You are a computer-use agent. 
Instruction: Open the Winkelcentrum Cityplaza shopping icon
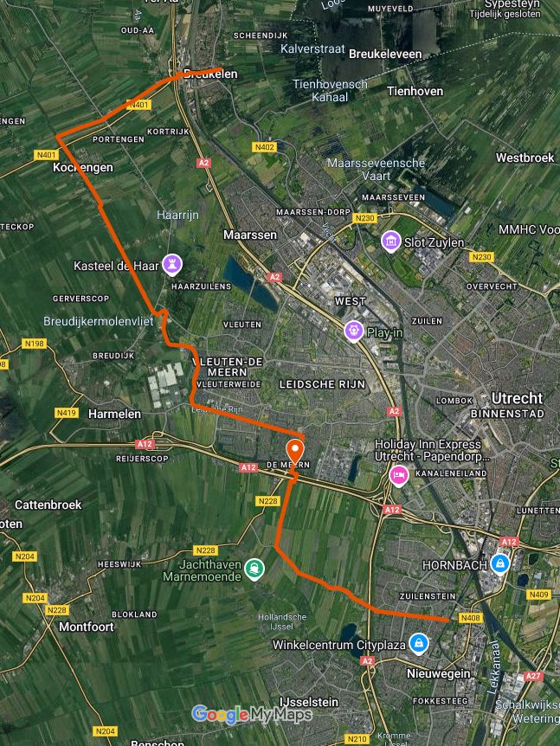[419, 644]
